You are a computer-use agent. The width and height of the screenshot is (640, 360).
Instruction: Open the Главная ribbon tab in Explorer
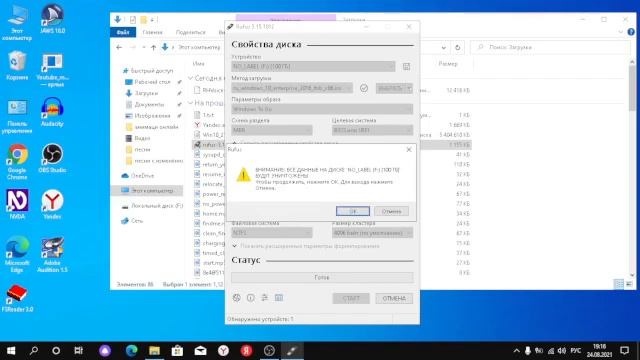[x=153, y=32]
